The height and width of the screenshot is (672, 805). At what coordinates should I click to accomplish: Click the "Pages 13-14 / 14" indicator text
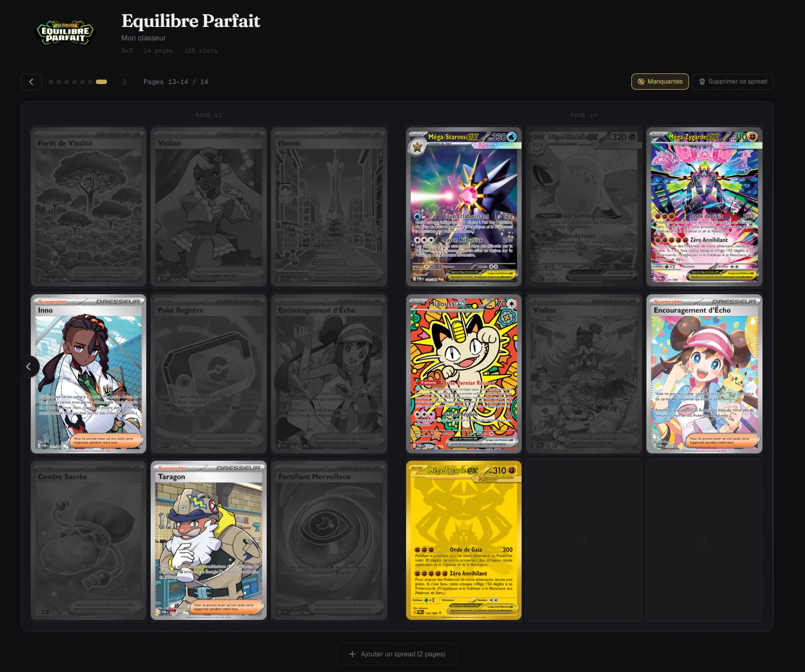pos(176,82)
